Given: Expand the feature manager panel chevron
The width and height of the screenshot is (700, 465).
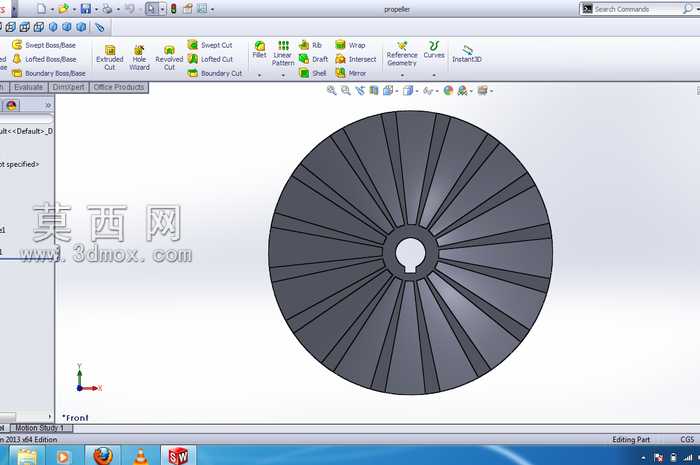Looking at the screenshot, I should tap(48, 105).
